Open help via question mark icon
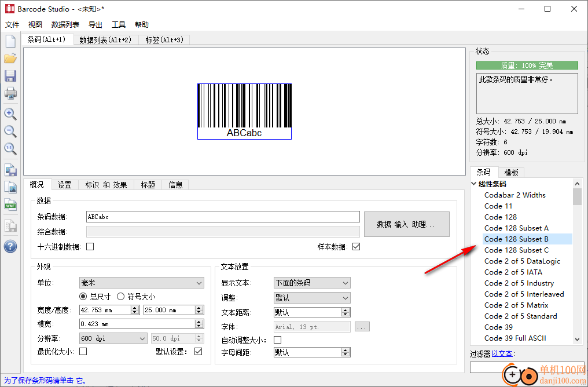The height and width of the screenshot is (387, 588). pos(10,247)
